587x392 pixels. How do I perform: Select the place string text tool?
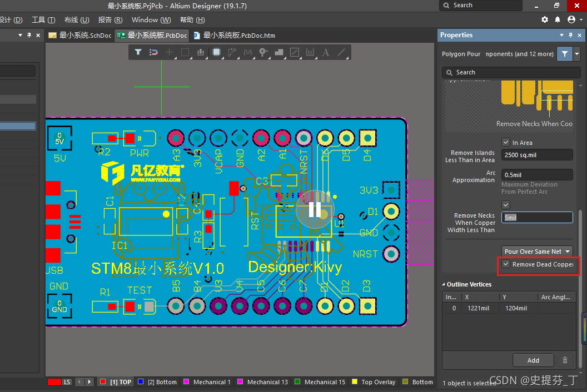pos(326,52)
